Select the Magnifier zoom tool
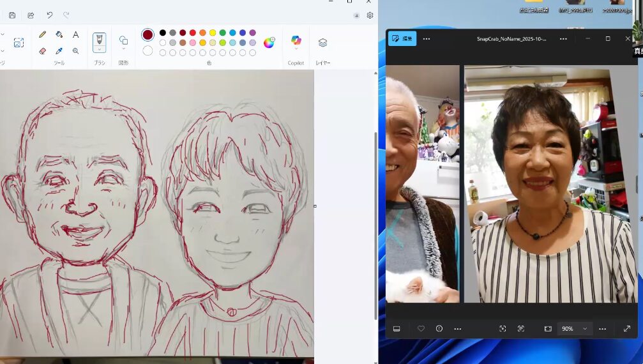The image size is (643, 364). coord(75,51)
